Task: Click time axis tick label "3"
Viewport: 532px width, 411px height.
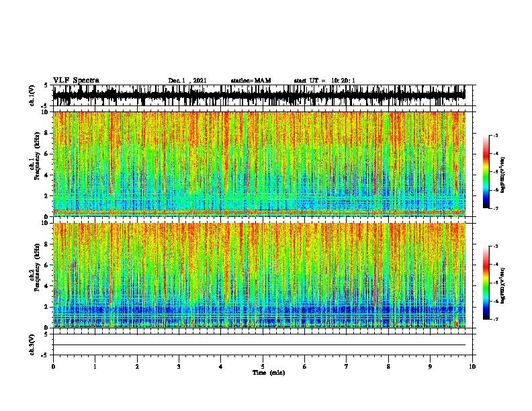Action: click(x=179, y=367)
